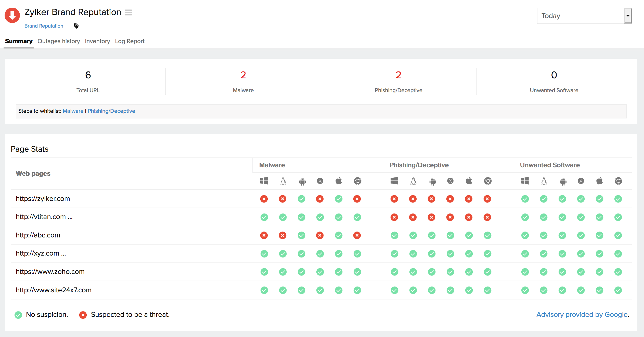
Task: Open Malware whitelist steps link
Action: click(x=73, y=111)
